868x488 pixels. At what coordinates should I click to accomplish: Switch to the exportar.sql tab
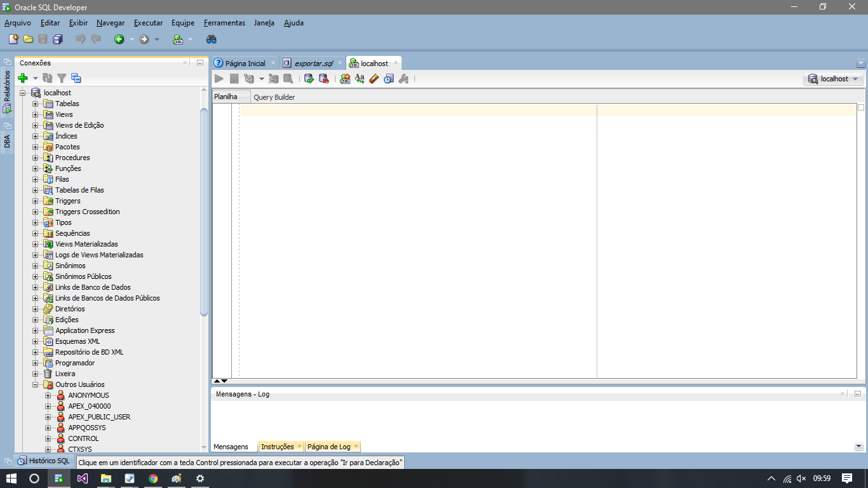314,64
